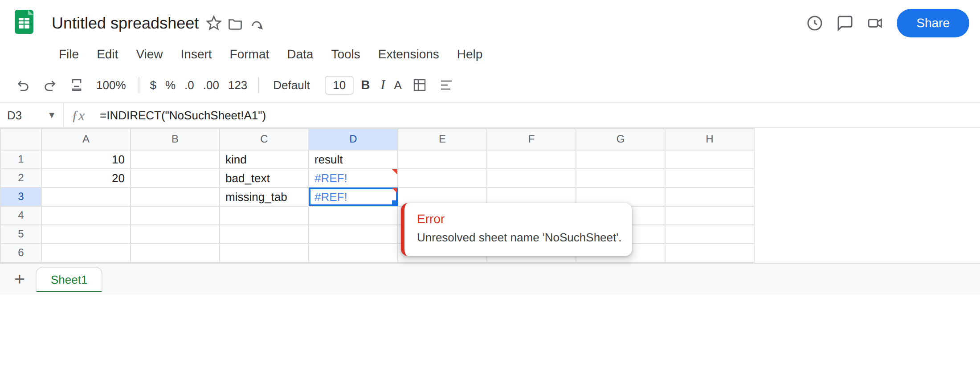Image resolution: width=980 pixels, height=383 pixels.
Task: Select cell containing bad_text
Action: tap(264, 178)
